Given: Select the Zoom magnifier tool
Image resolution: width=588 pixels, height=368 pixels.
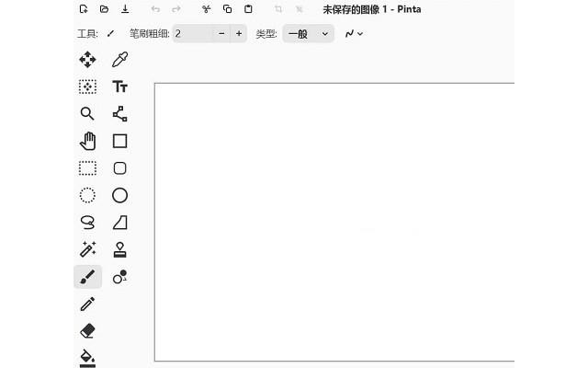Looking at the screenshot, I should (87, 114).
